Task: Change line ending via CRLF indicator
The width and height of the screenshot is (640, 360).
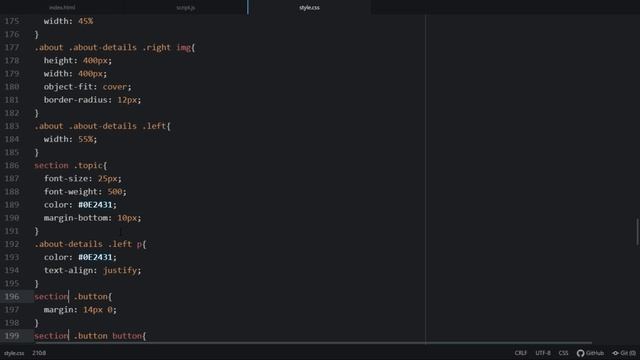Action: pos(521,353)
